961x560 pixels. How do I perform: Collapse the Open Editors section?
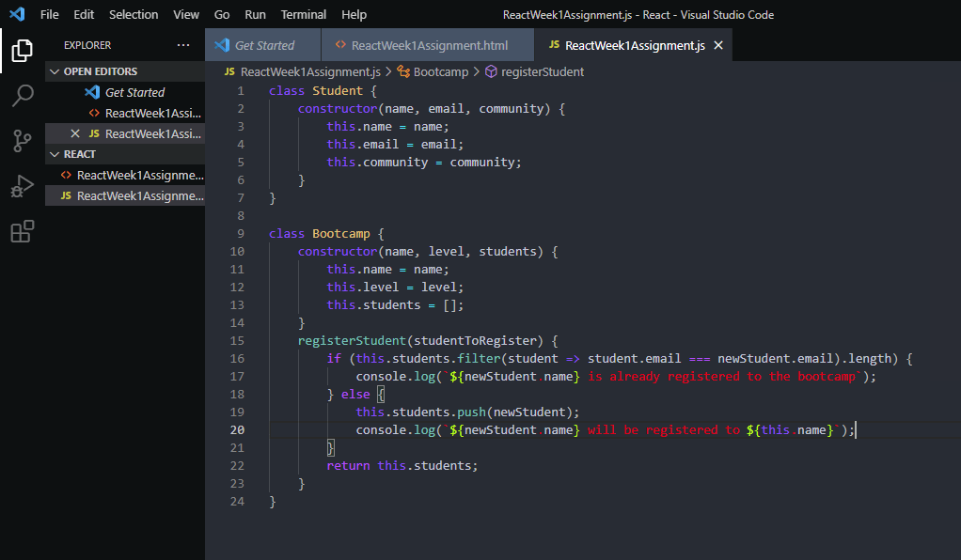55,71
